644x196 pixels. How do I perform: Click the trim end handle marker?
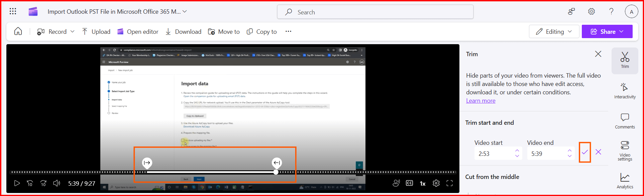pos(277,163)
